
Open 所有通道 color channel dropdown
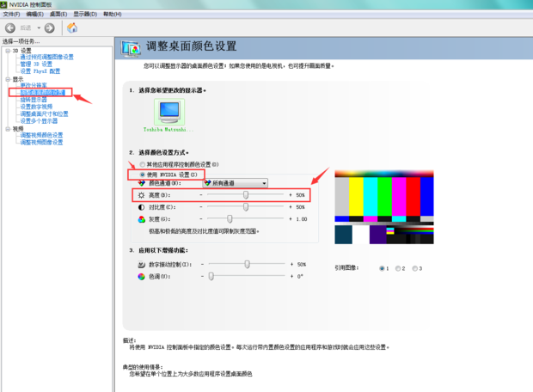(236, 183)
